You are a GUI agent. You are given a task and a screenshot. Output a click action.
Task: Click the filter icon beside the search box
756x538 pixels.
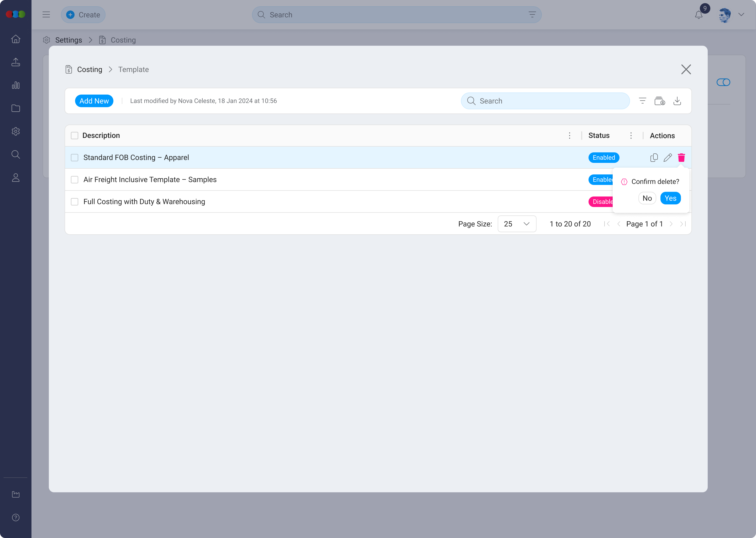tap(642, 101)
